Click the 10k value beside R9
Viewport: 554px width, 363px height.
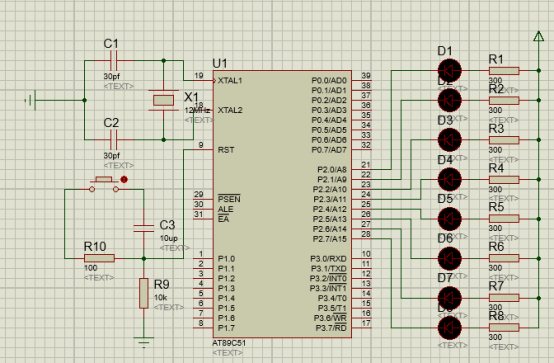point(160,298)
